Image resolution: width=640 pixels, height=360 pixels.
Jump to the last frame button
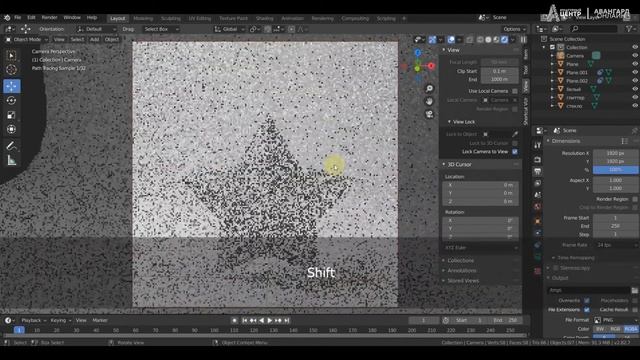pos(287,321)
